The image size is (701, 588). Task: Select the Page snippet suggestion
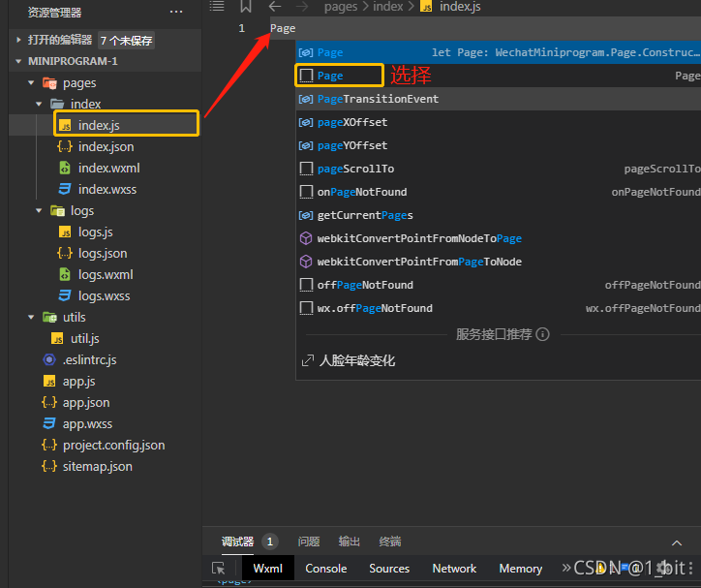tap(499, 76)
